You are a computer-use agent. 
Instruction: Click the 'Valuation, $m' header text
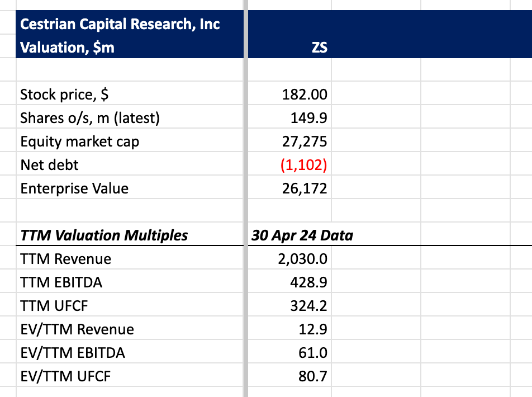point(67,47)
